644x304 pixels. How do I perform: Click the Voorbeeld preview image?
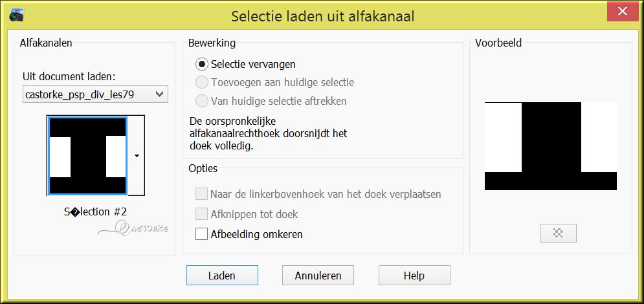(550, 146)
